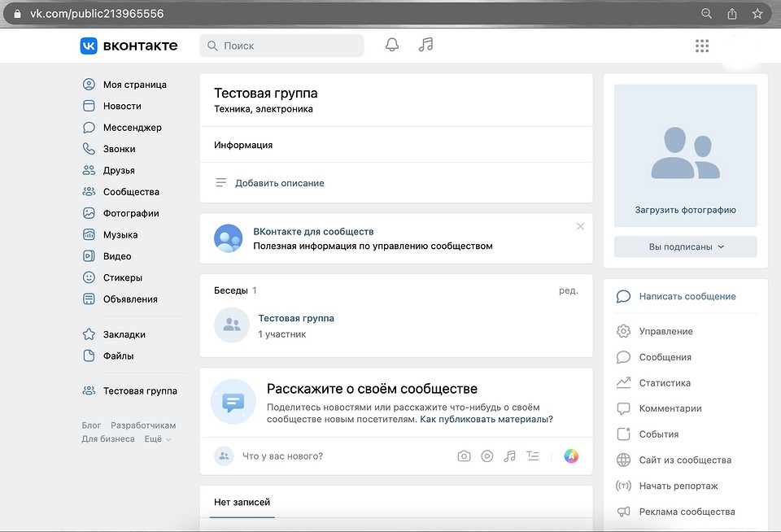The image size is (781, 532).
Task: Open the VK services grid icon
Action: point(702,46)
